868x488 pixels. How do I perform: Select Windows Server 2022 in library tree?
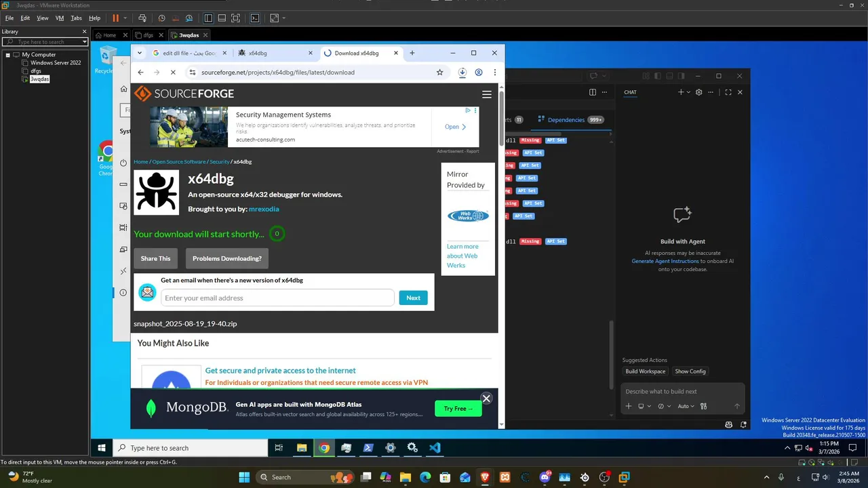(x=56, y=63)
